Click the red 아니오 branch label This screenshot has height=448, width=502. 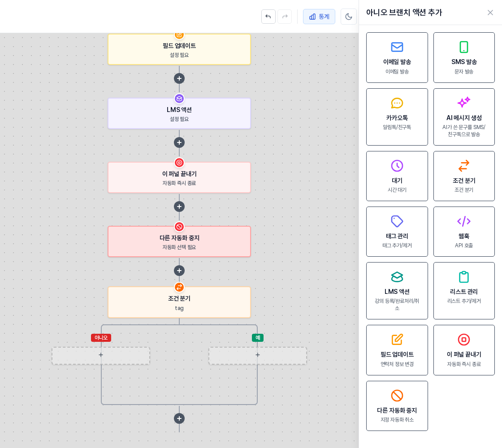101,338
